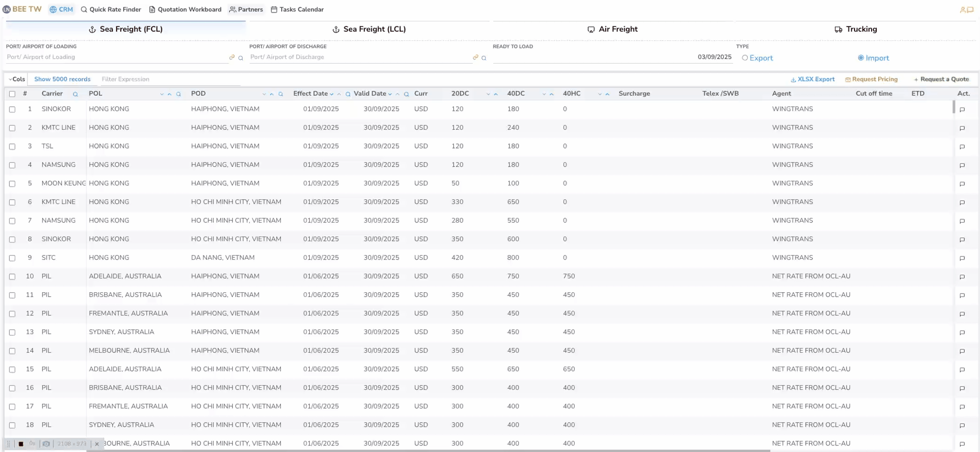980x452 pixels.
Task: Select the Export radio button
Action: (745, 58)
